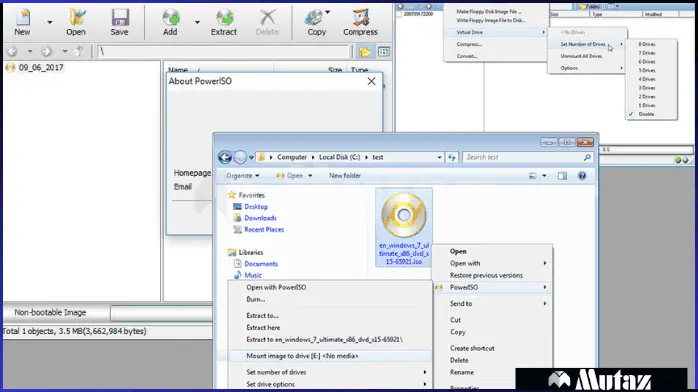Screen dimensions: 698x392
Task: Refresh the Explorer address bar
Action: (452, 157)
